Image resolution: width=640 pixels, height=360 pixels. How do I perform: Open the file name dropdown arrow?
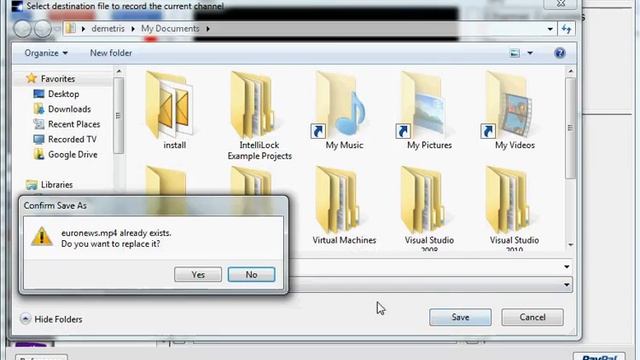pos(567,267)
